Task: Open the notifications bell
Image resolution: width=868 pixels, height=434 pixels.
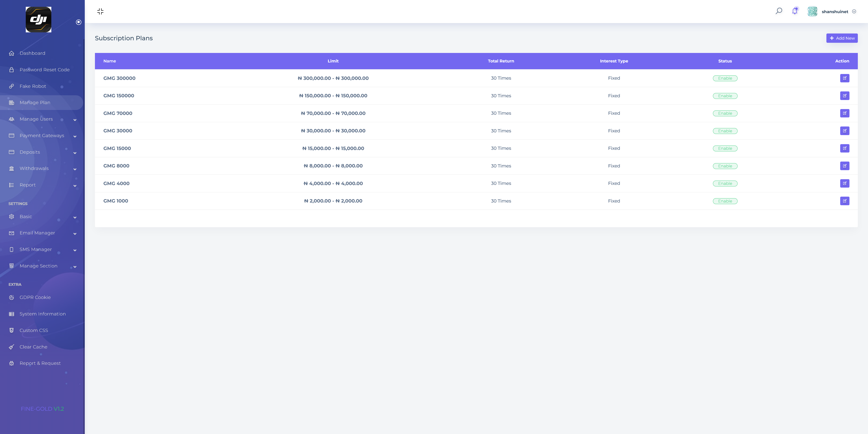Action: 795,11
